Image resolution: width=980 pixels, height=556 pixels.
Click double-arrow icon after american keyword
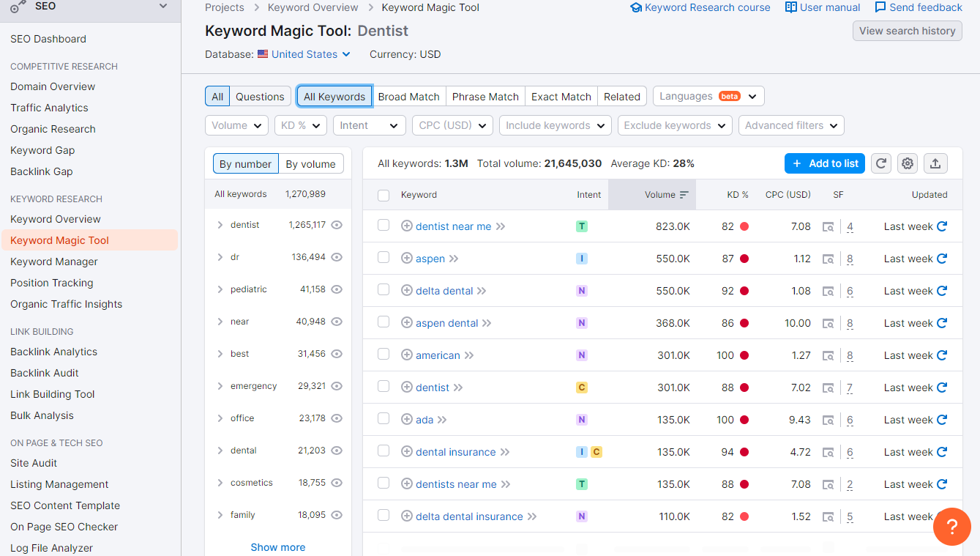coord(469,355)
